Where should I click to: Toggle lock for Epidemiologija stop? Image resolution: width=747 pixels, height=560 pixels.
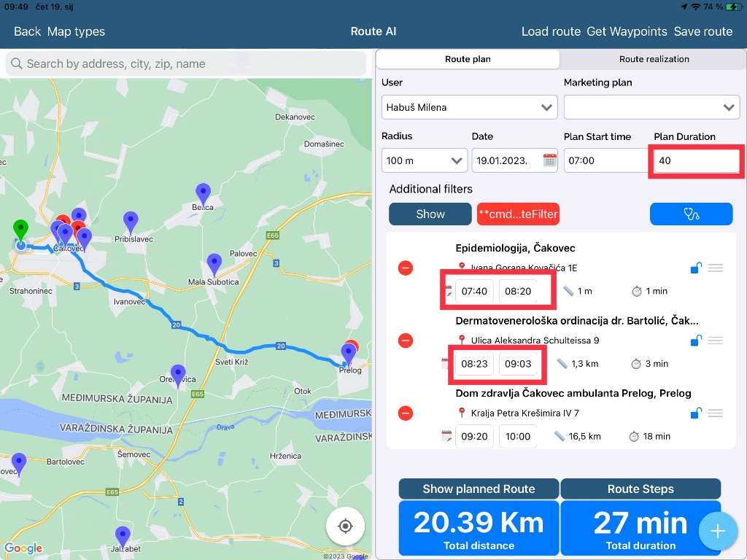pyautogui.click(x=696, y=268)
